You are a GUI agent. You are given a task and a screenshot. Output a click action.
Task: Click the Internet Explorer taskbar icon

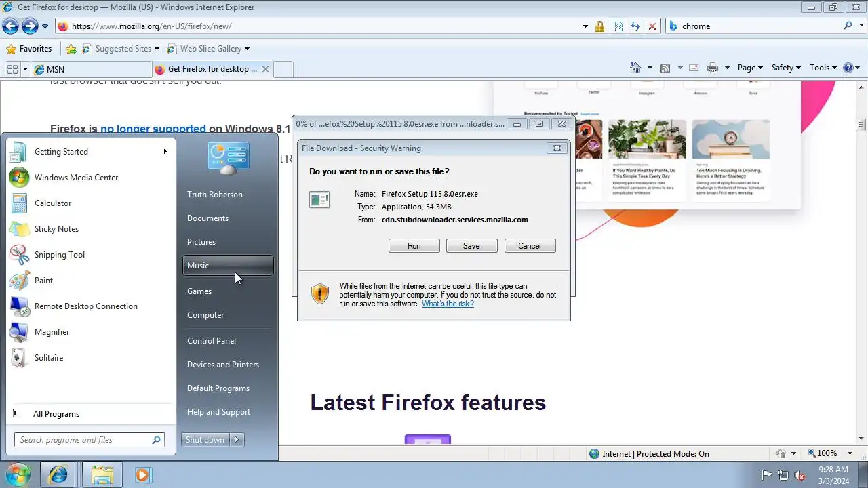click(x=58, y=475)
